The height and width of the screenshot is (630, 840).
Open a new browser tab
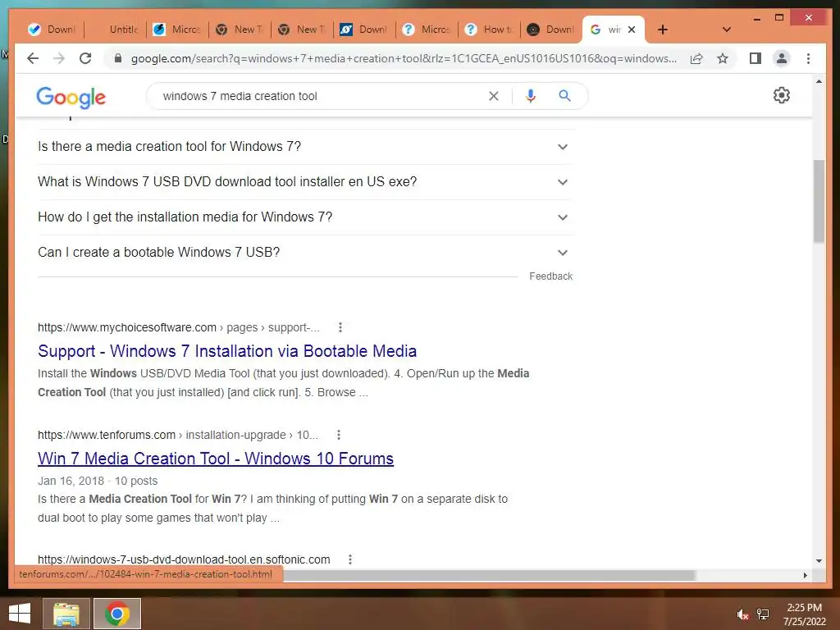[663, 30]
